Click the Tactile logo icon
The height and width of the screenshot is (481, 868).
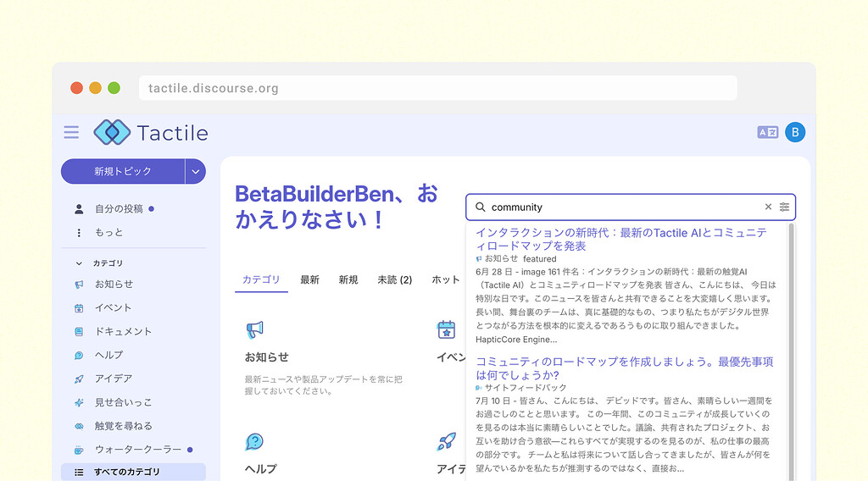[112, 132]
